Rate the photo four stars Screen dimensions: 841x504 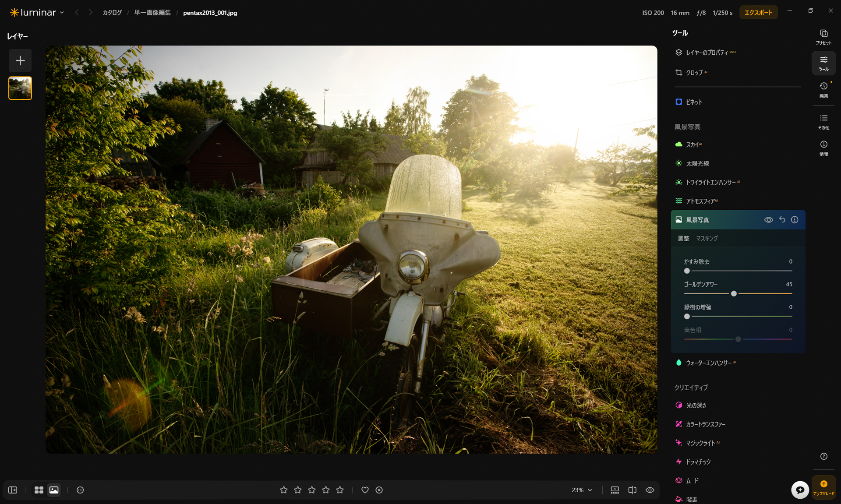[326, 490]
